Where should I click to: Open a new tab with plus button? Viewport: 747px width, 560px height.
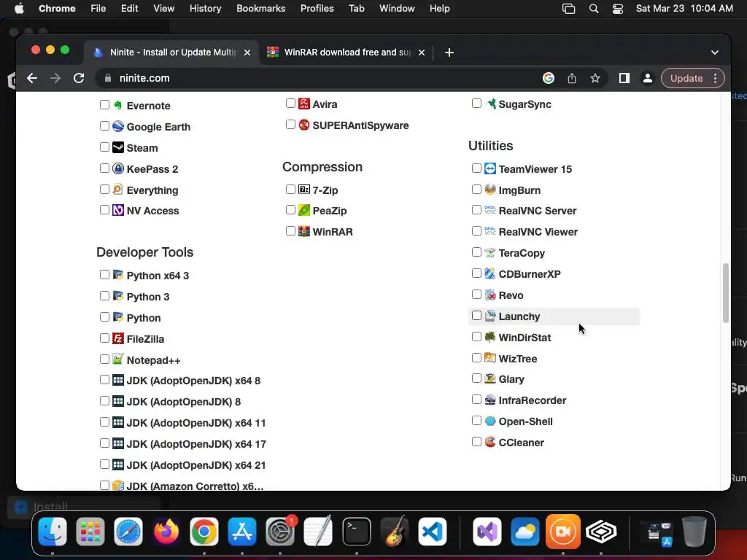click(x=449, y=52)
